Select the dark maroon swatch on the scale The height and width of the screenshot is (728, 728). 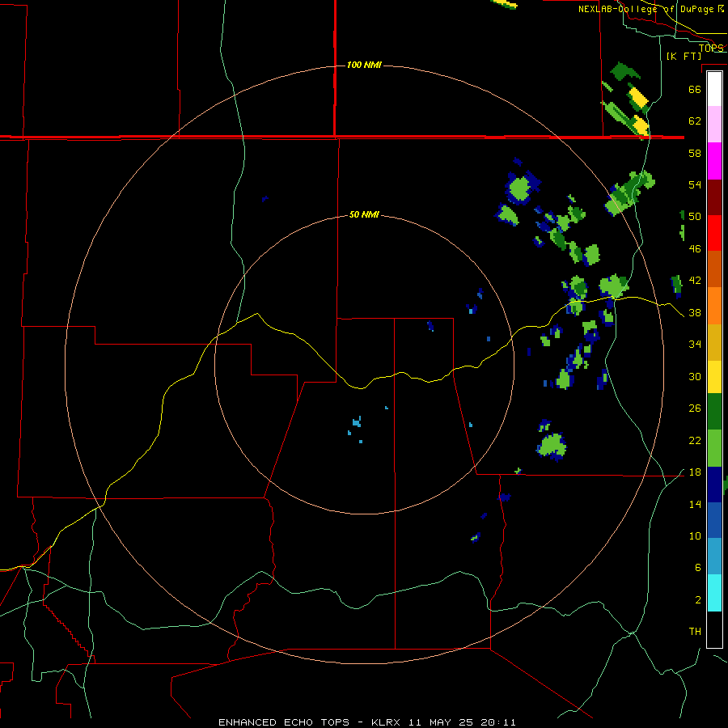click(714, 197)
